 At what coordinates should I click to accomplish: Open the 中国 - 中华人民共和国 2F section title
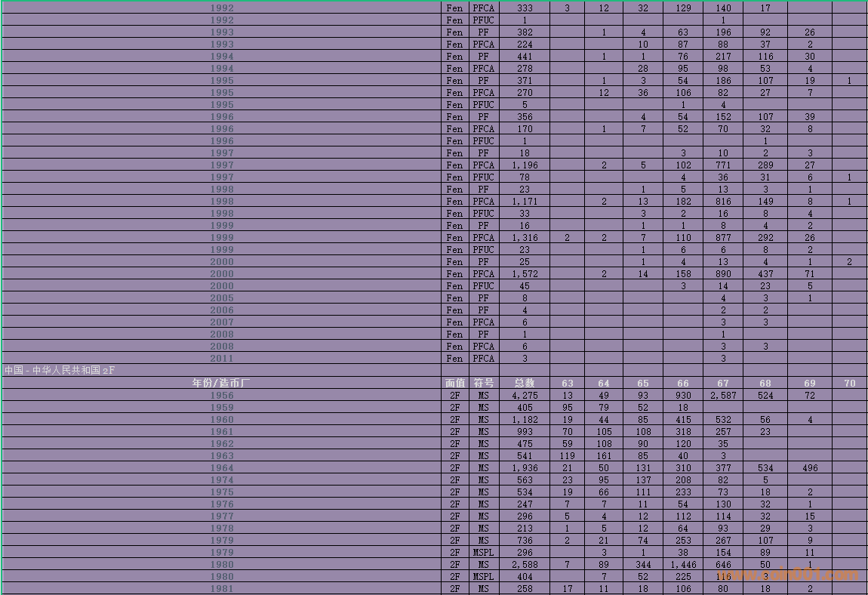click(60, 370)
